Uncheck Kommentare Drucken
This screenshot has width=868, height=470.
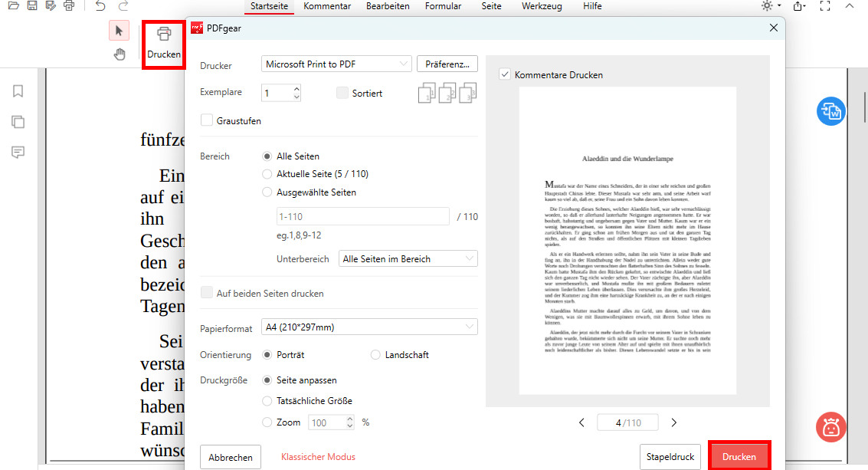coord(504,75)
